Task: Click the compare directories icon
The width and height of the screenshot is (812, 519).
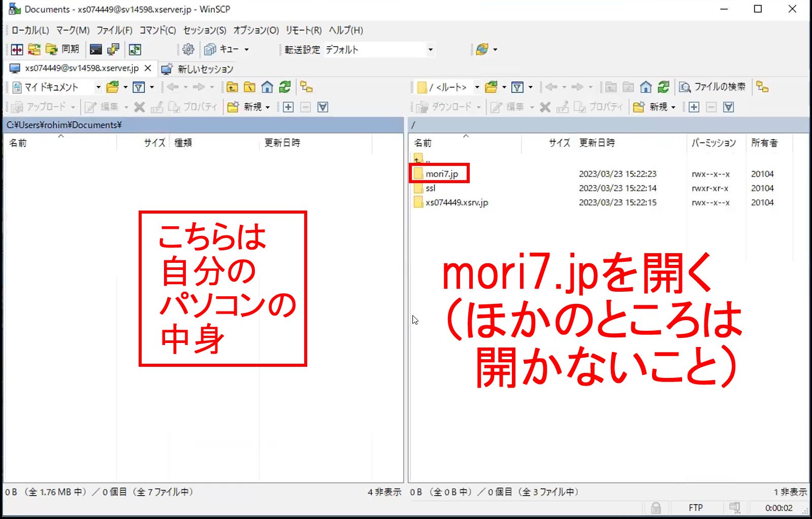Action: (x=17, y=49)
